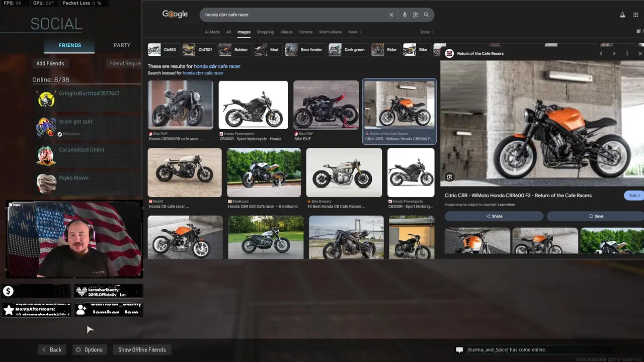Open the Tools dropdown

pyautogui.click(x=426, y=32)
